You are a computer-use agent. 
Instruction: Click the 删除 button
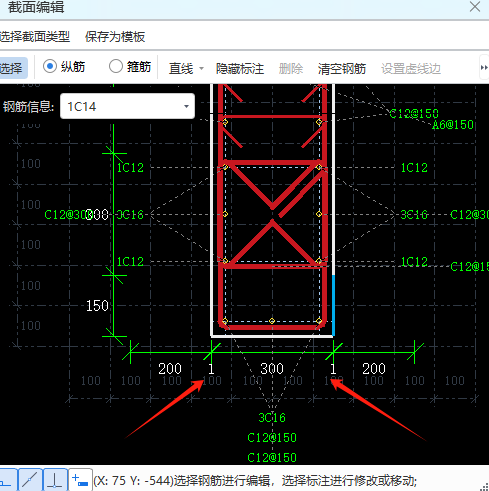[291, 69]
